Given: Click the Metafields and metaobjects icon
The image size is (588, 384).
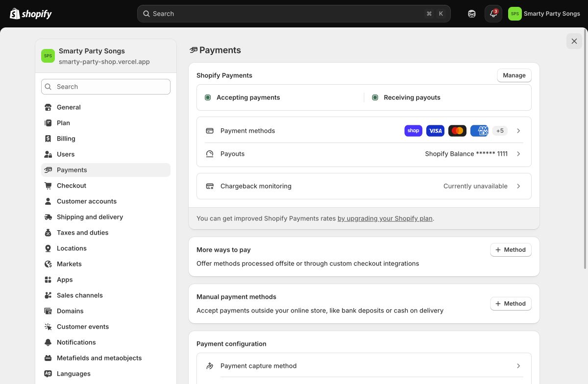Looking at the screenshot, I should [x=48, y=358].
